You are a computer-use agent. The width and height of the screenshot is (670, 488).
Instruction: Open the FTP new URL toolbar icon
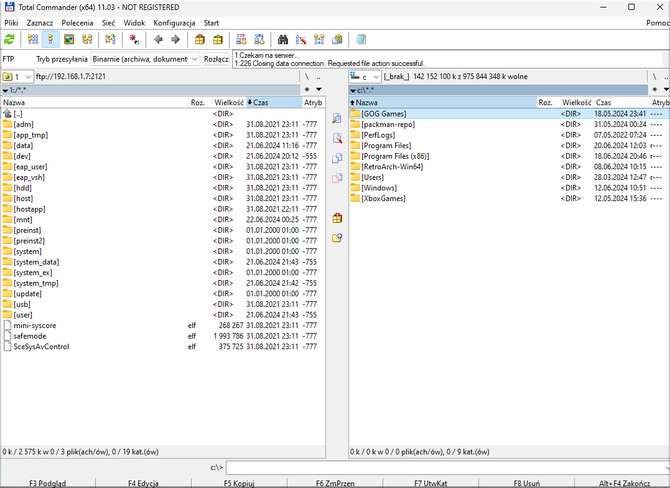point(259,40)
